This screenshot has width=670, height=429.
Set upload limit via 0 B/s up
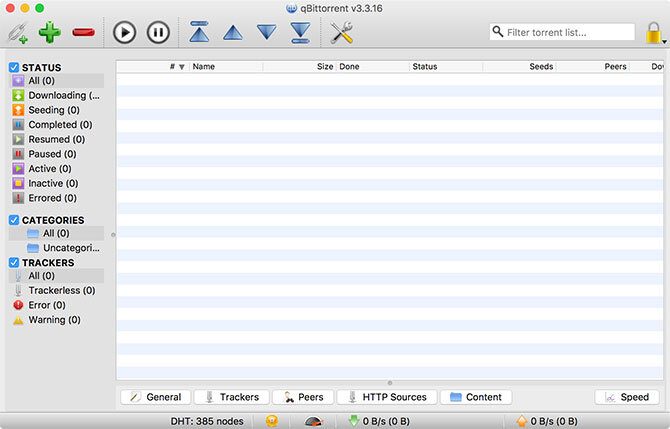[x=547, y=421]
